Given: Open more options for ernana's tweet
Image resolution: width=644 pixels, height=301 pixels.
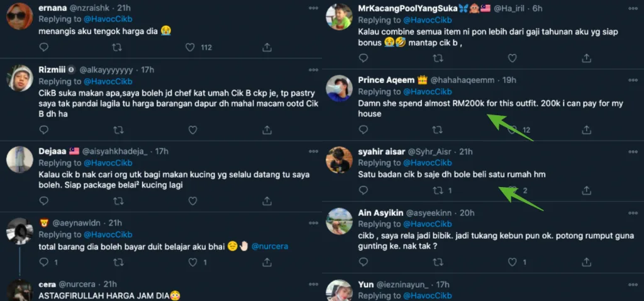Looking at the screenshot, I should 313,8.
